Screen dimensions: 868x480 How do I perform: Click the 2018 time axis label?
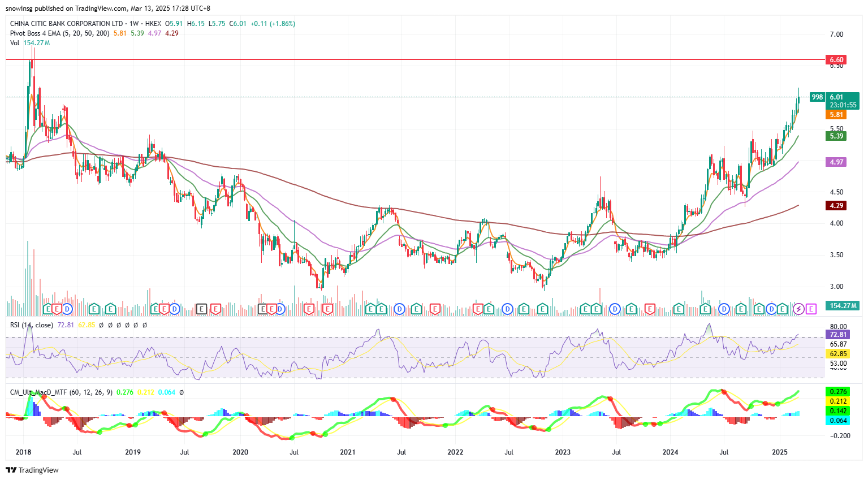click(x=23, y=452)
